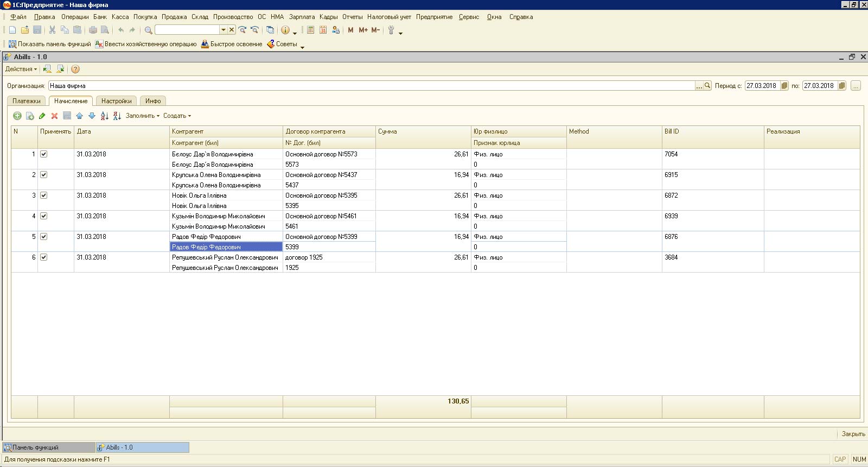The image size is (868, 467).
Task: Uncheck Применять for Белоус Дар'я row
Action: (x=44, y=154)
